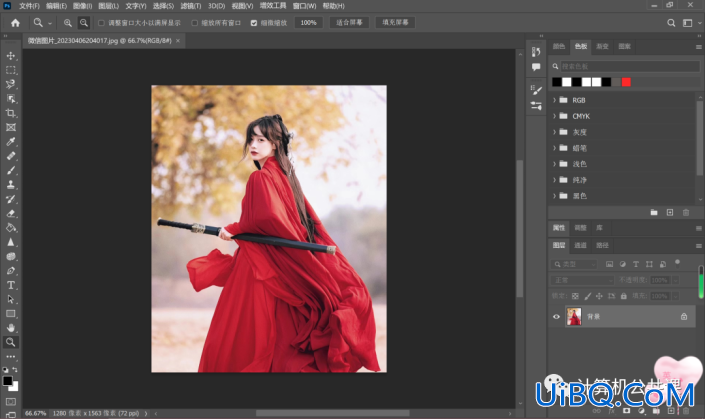Click the 填充屏幕 button

coord(395,22)
